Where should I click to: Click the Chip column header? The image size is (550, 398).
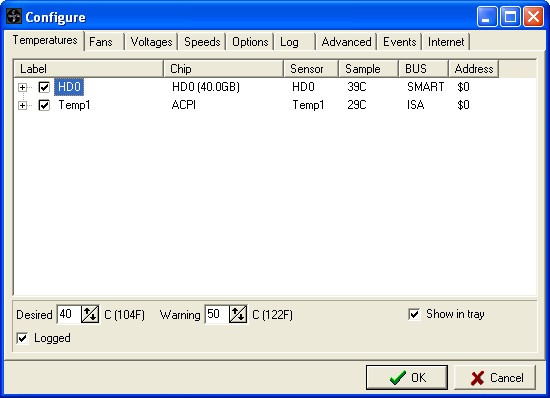click(223, 69)
